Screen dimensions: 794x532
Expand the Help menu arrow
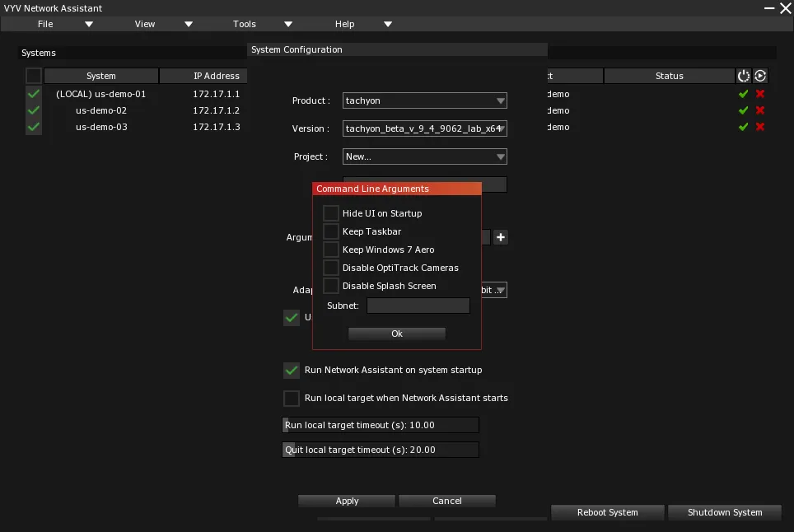[388, 25]
